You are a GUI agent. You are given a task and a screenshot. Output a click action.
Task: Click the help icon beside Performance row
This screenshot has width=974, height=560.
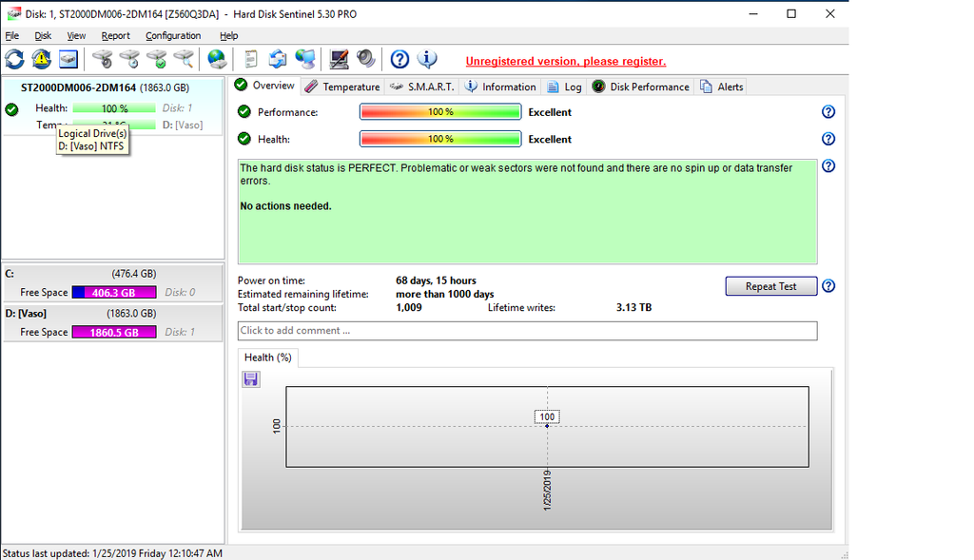click(x=828, y=112)
